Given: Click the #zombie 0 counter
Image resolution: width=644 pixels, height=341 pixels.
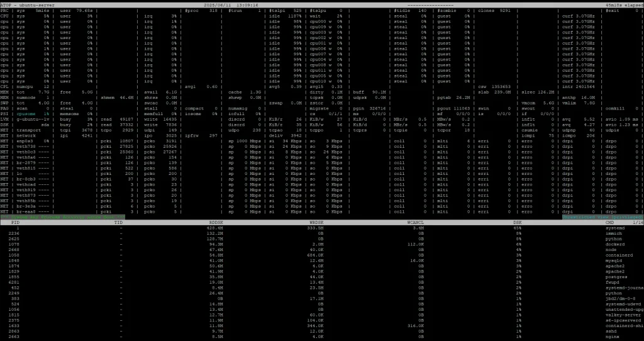Looking at the screenshot, I should coord(453,11).
